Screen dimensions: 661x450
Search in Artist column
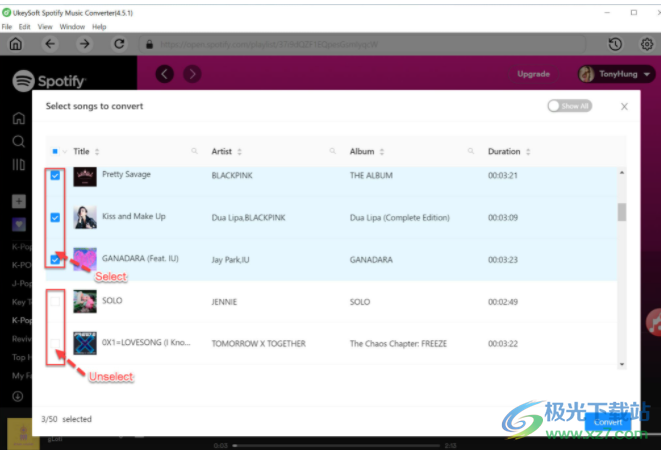click(x=333, y=151)
